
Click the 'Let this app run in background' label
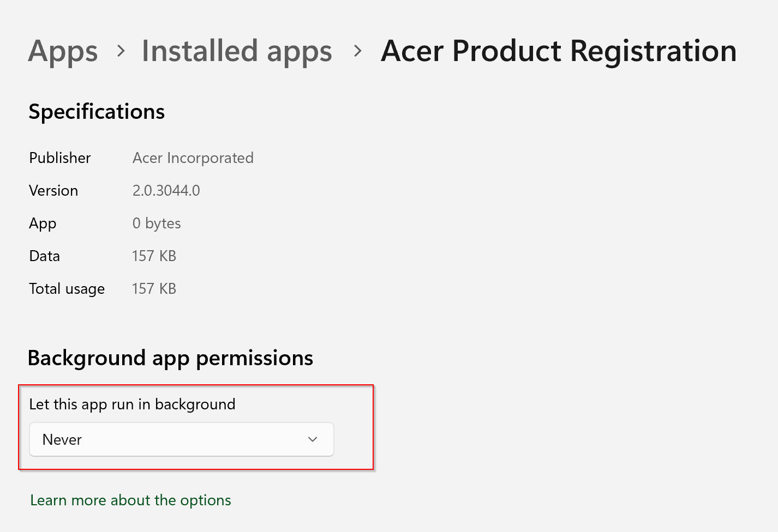(x=132, y=404)
